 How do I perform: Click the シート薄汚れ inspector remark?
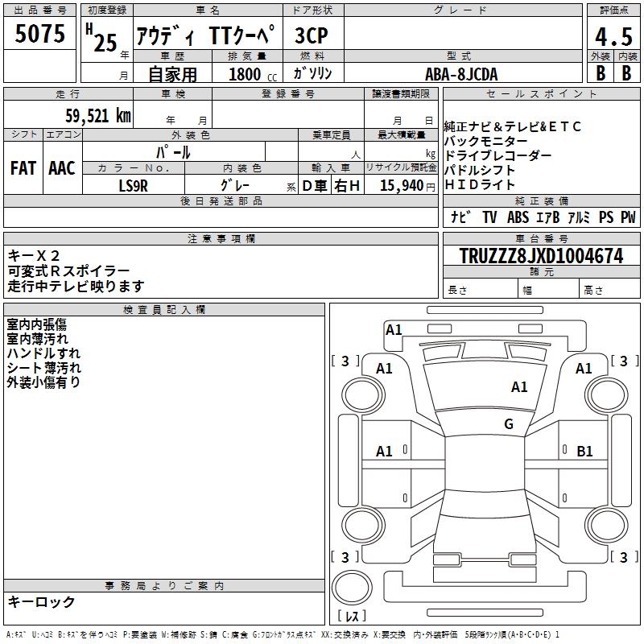click(44, 368)
